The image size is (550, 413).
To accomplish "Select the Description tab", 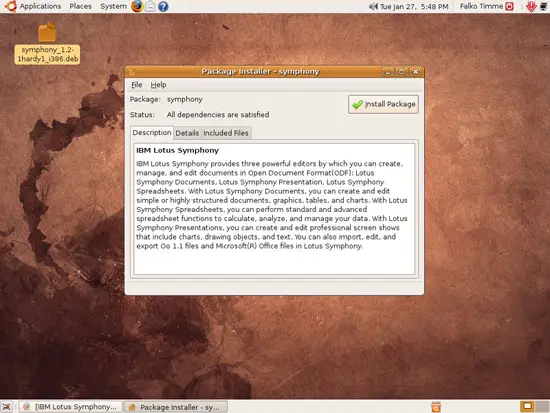I will [x=152, y=133].
